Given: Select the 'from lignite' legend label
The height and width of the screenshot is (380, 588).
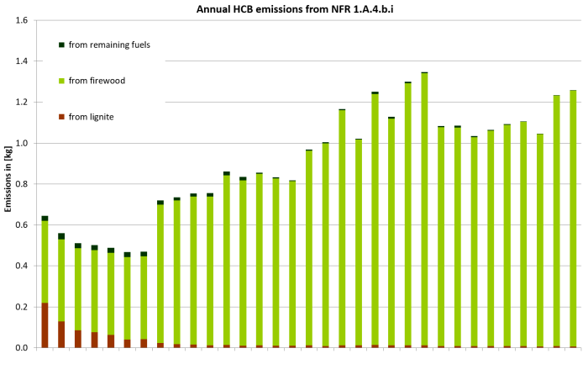Looking at the screenshot, I should pyautogui.click(x=91, y=117).
